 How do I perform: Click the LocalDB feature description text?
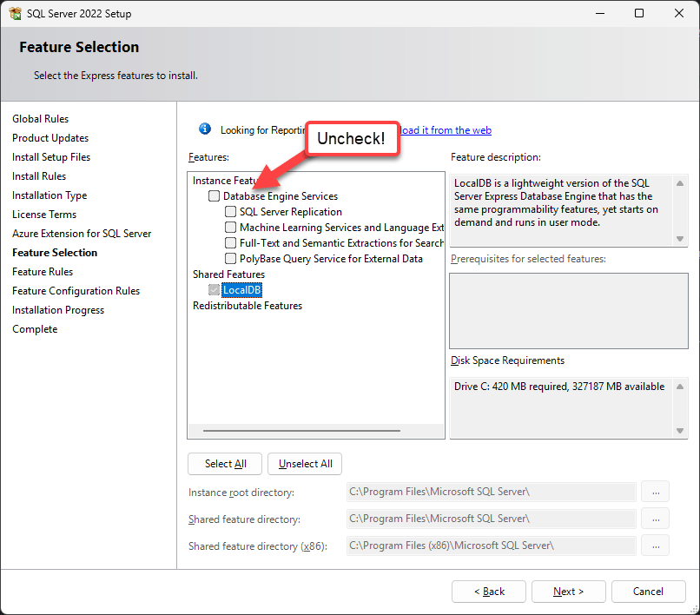556,202
